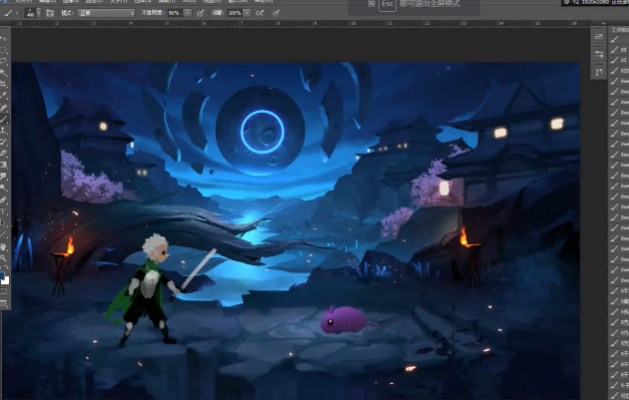Open the brush preset picker dropdown
Screen dimensions: 629x400
[40, 14]
